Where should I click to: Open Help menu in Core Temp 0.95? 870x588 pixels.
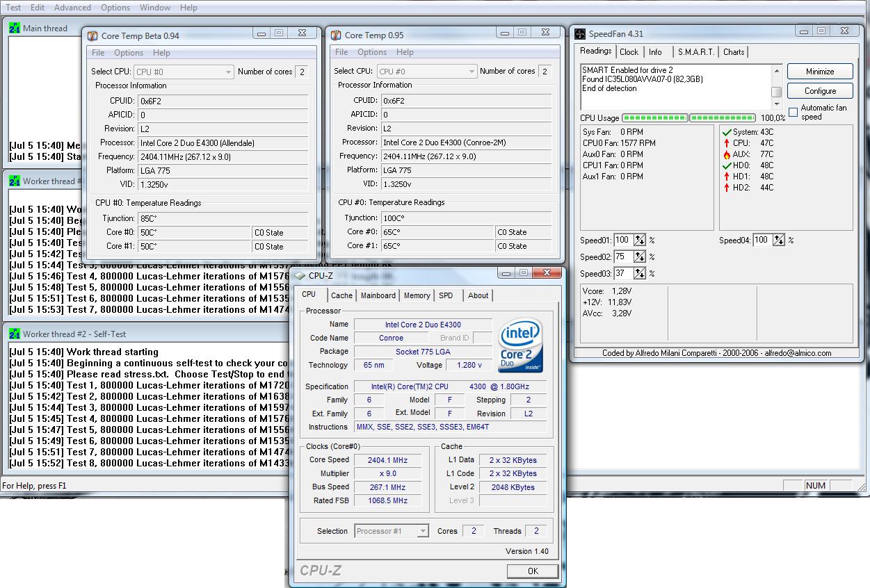(405, 52)
